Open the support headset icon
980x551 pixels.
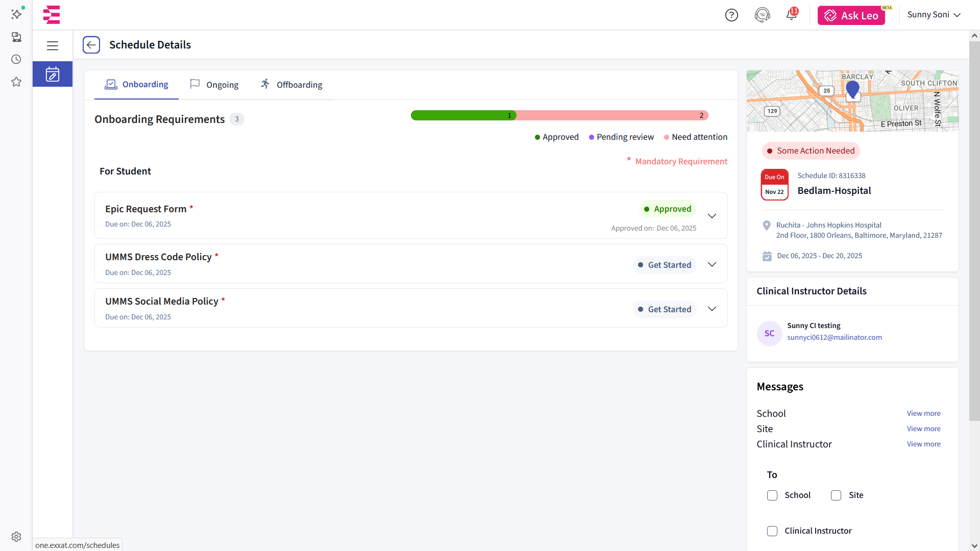pos(762,15)
